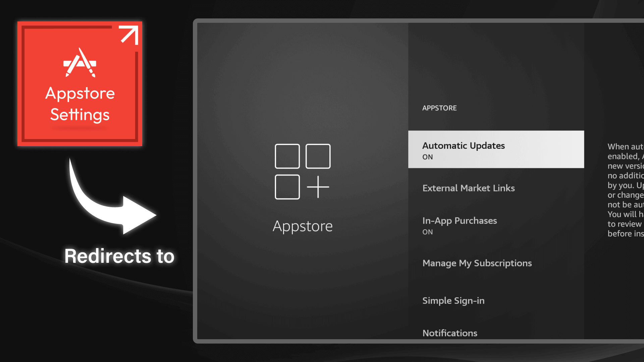Screen dimensions: 644x362
Task: Click the top-left square of the Appstore logo
Action: 287,156
